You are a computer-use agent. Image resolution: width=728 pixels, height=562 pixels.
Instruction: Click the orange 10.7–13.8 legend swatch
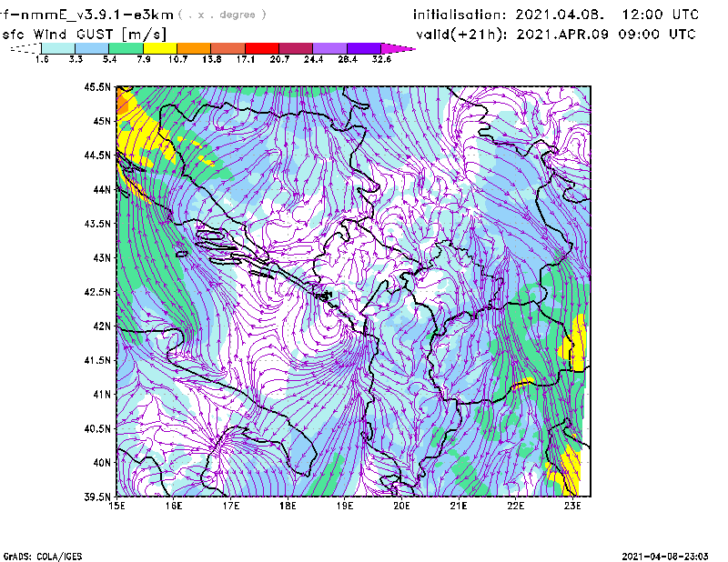point(194,48)
